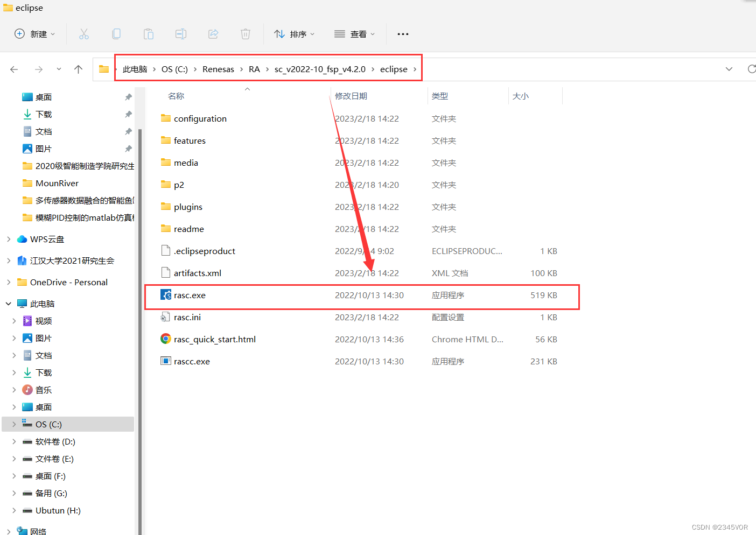Click the Share icon in toolbar
Viewport: 756px width, 535px height.
tap(213, 34)
